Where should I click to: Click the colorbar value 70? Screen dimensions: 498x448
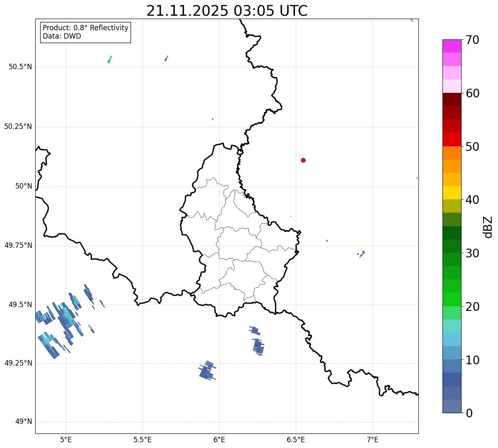click(472, 40)
